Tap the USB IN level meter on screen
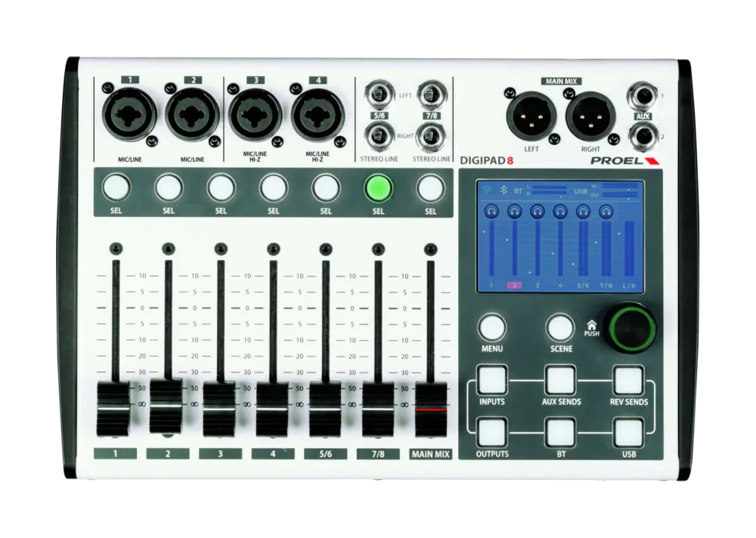Image resolution: width=756 pixels, height=538 pixels. (x=620, y=186)
